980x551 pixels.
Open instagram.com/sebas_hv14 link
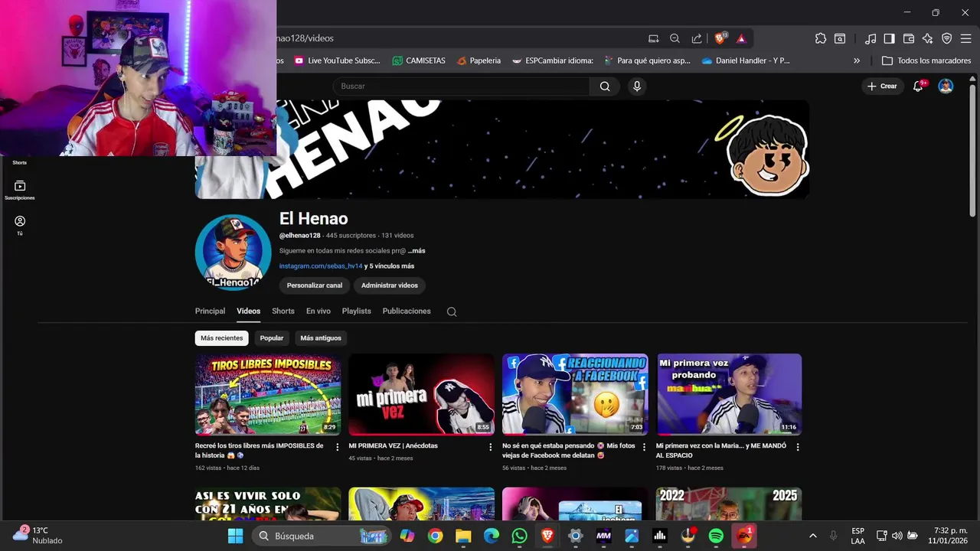click(321, 266)
